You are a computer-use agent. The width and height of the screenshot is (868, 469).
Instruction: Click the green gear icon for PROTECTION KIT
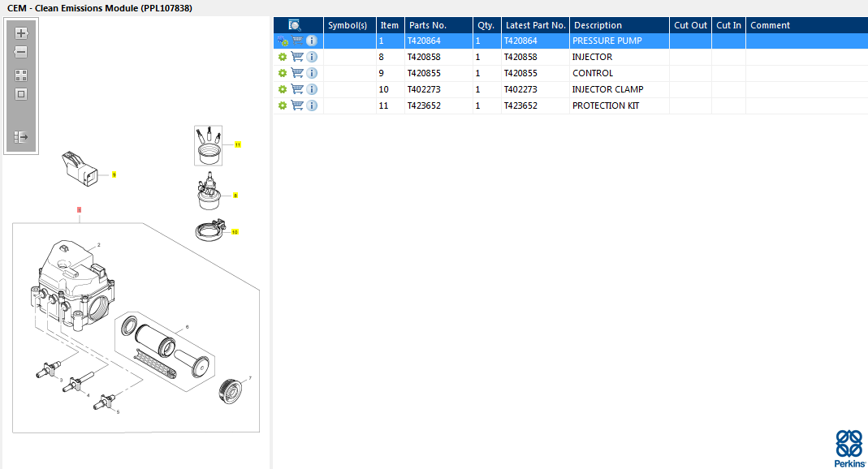(x=283, y=105)
